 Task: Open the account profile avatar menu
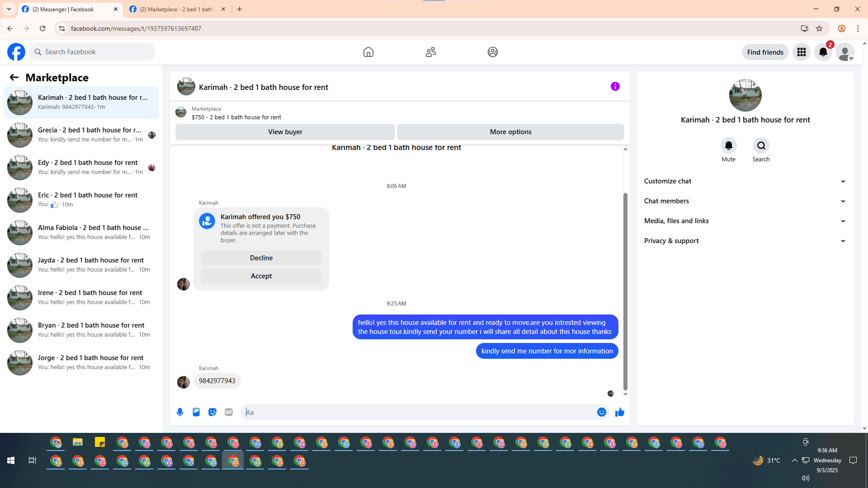coord(845,52)
